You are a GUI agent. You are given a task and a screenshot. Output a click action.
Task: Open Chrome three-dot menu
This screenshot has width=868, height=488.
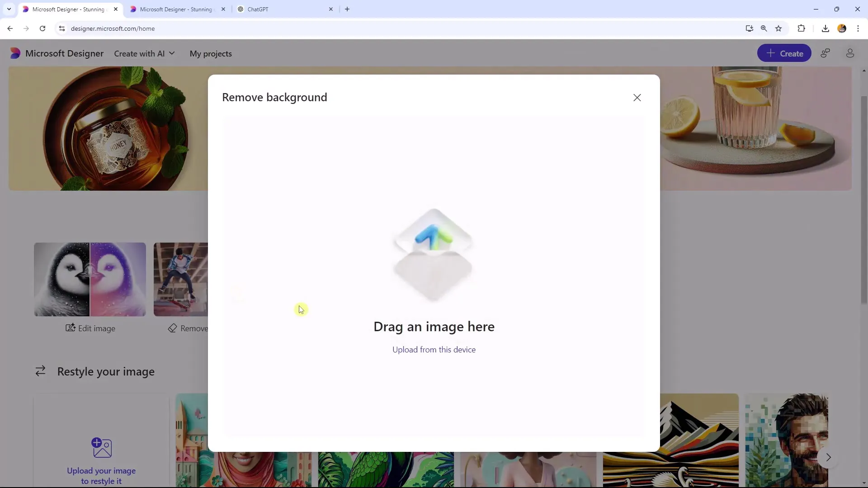tap(858, 28)
